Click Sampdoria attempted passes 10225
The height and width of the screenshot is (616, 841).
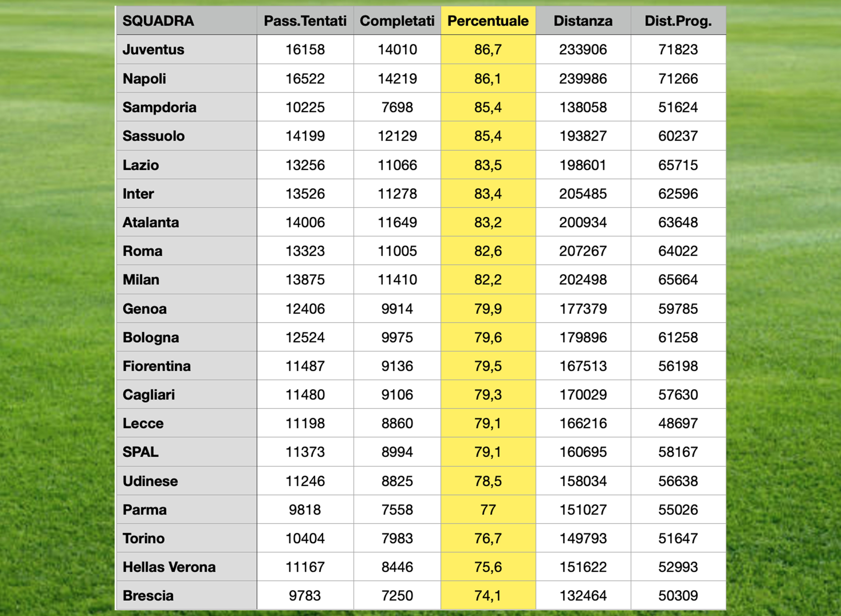click(x=305, y=107)
